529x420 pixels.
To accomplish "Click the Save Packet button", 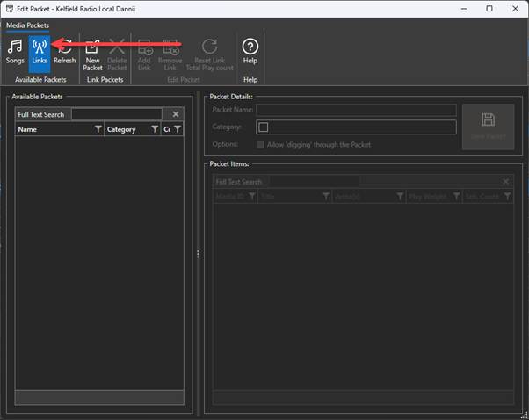I will point(489,127).
